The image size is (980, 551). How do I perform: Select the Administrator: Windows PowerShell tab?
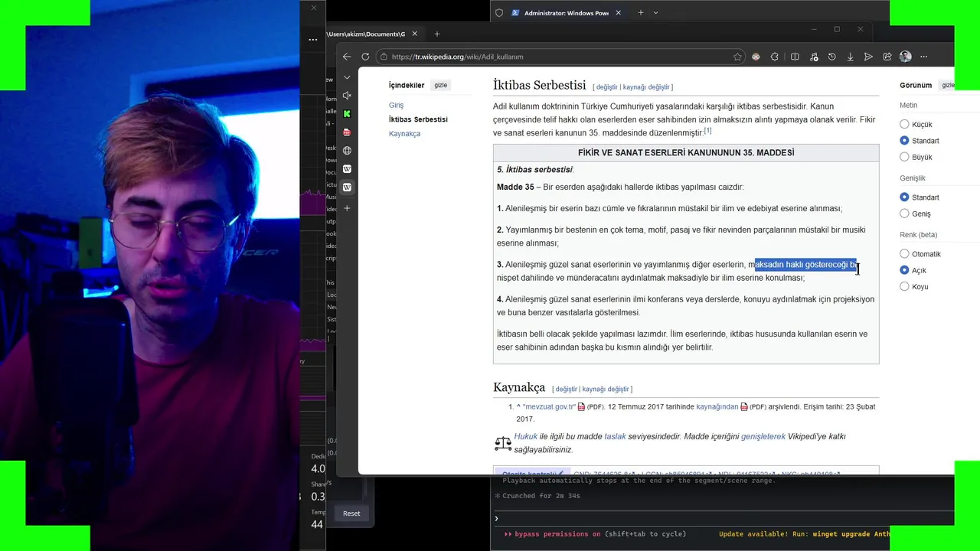tap(565, 13)
